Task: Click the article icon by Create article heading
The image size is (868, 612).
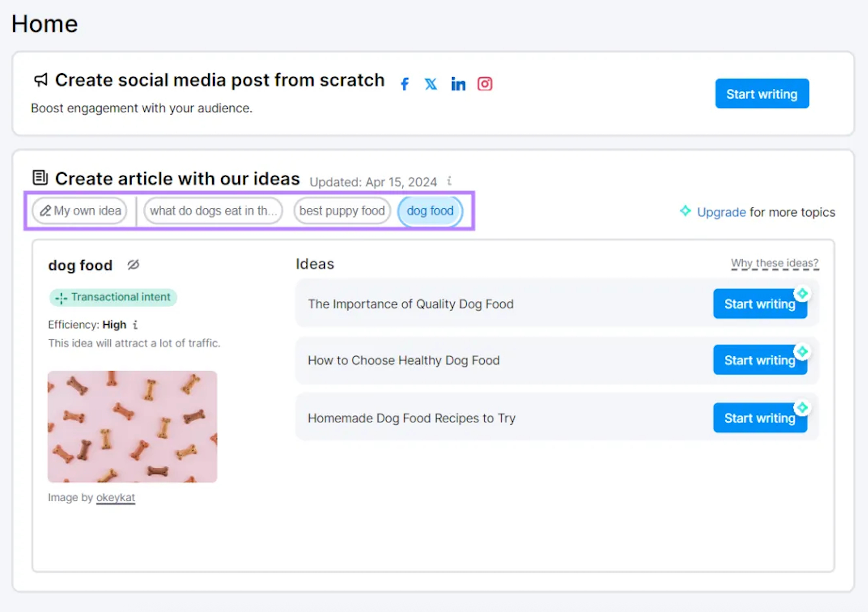Action: (x=40, y=178)
